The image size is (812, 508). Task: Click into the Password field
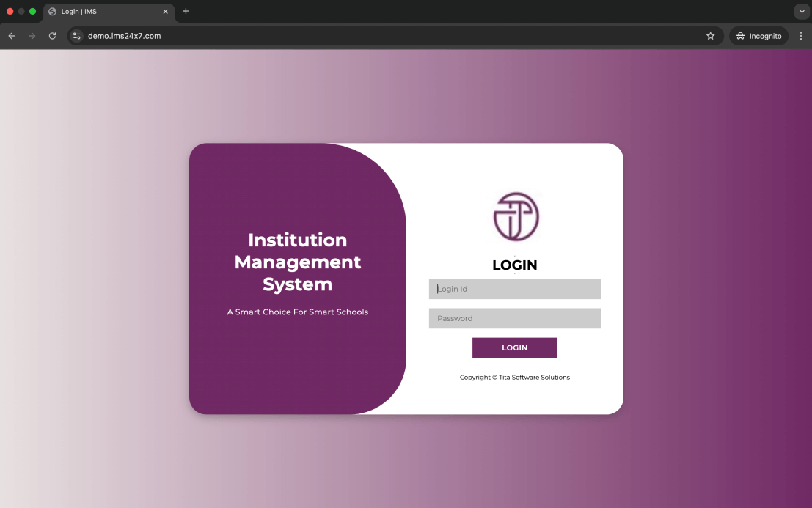[514, 318]
